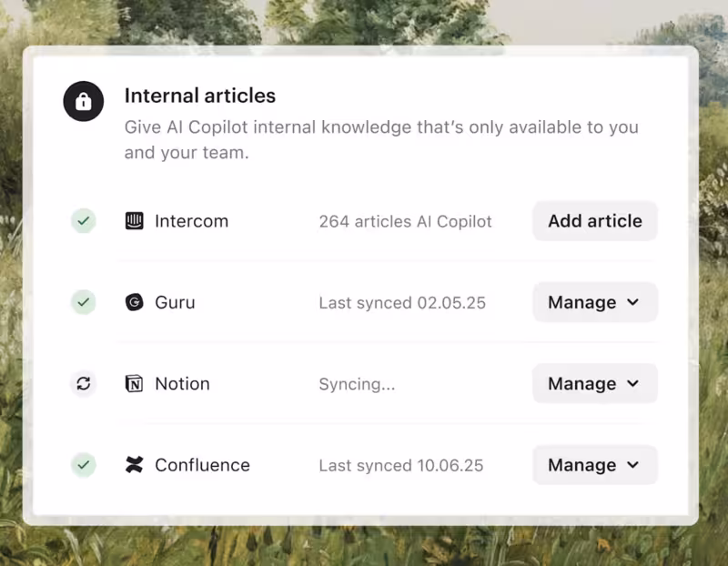The height and width of the screenshot is (566, 728).
Task: Open Confluence's Manage dropdown
Action: [x=594, y=465]
